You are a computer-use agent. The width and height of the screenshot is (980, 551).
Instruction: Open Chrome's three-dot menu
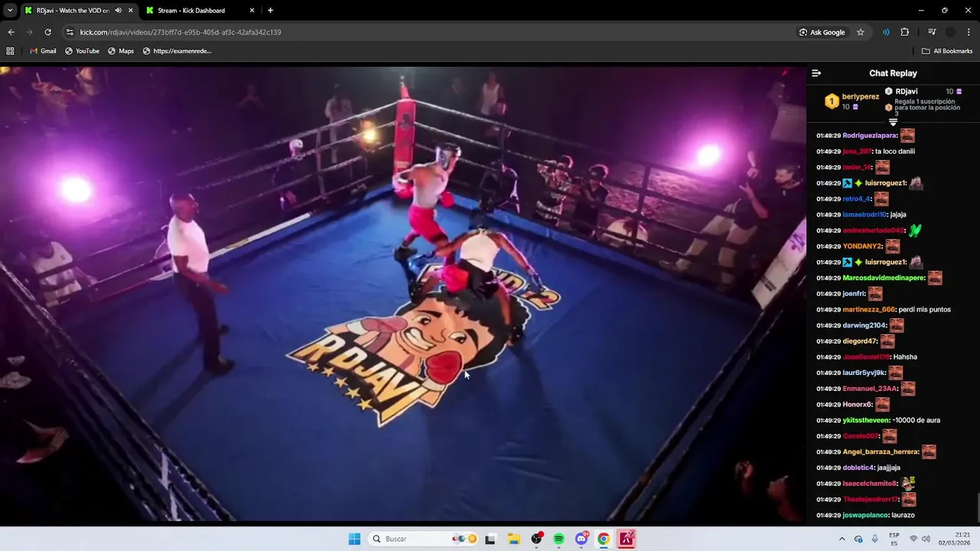click(969, 32)
